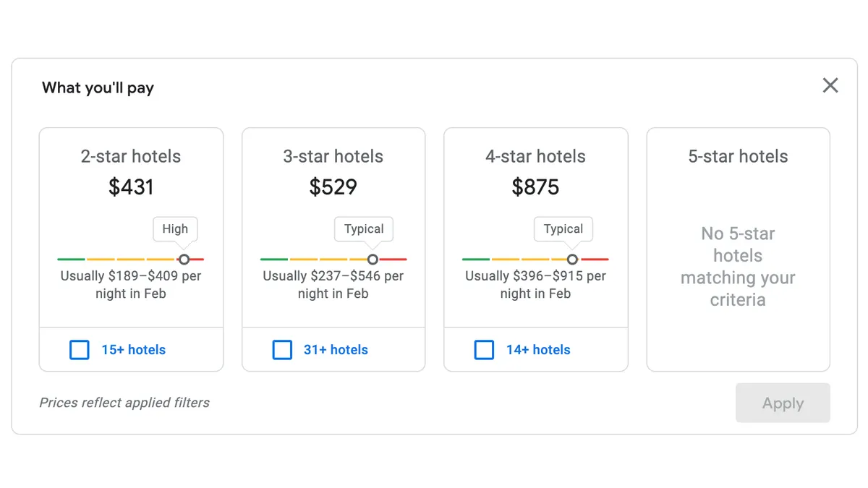Close the What you'll pay dialog

[x=830, y=86]
